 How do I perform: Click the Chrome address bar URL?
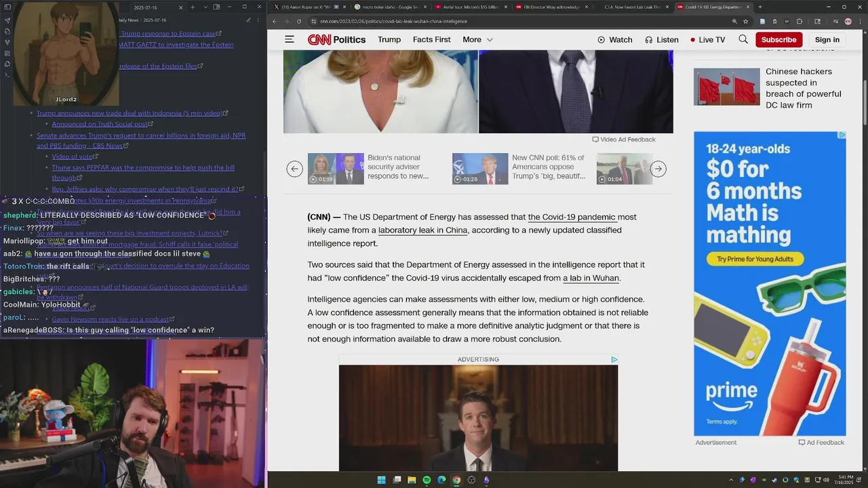point(393,21)
